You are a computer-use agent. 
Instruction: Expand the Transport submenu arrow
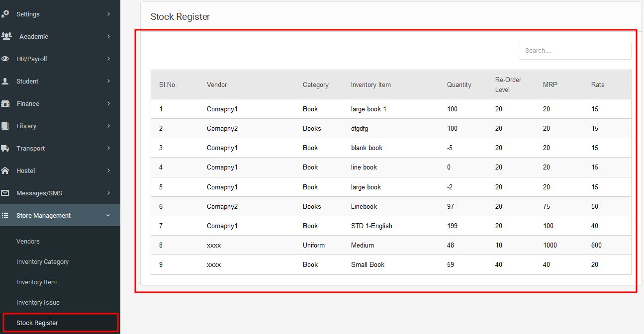click(108, 148)
